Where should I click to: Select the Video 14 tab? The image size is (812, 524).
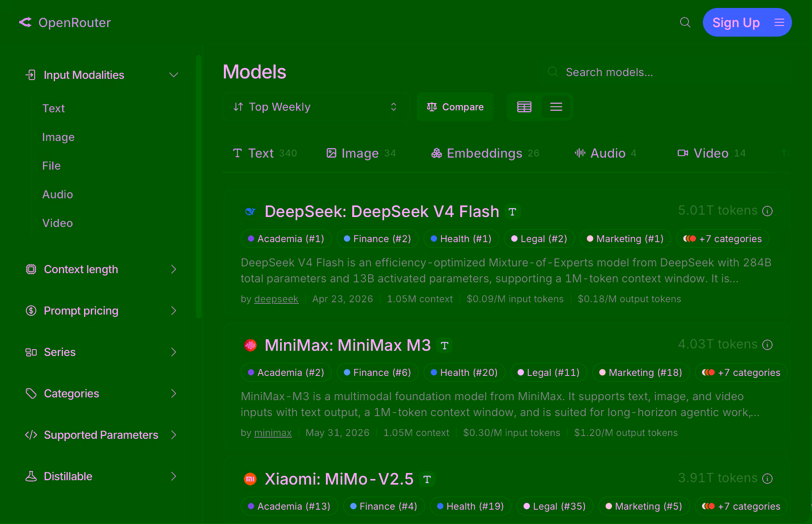(x=711, y=153)
